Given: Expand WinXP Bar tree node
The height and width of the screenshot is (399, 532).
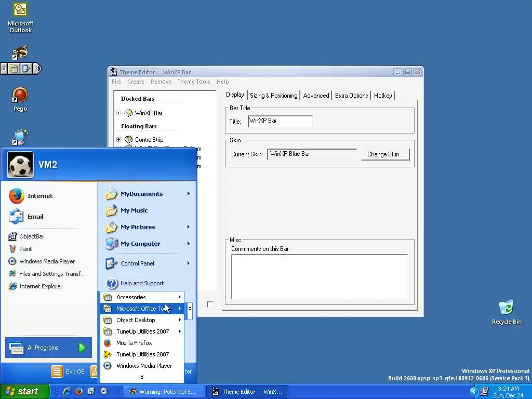Looking at the screenshot, I should click(119, 113).
